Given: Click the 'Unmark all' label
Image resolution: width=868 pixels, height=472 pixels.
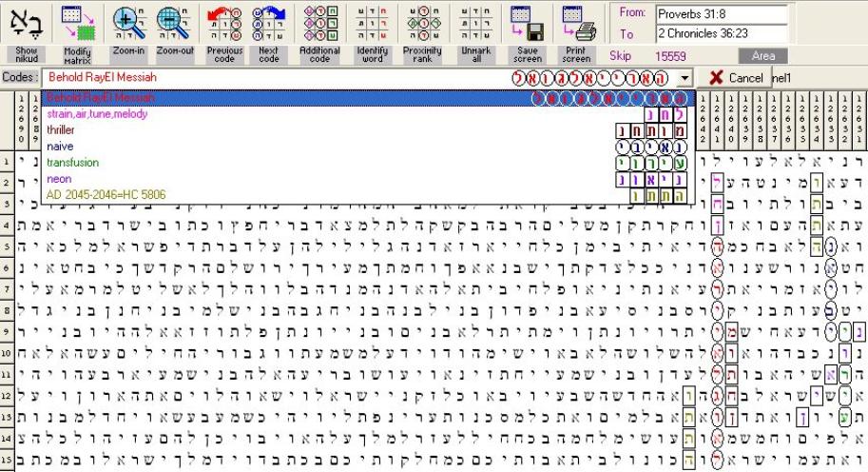Looking at the screenshot, I should 476,54.
